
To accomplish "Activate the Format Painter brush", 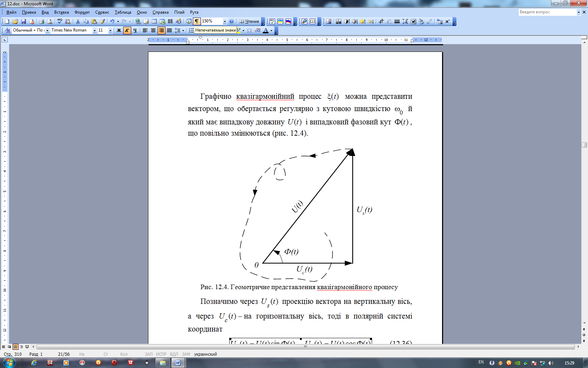I will (x=102, y=21).
